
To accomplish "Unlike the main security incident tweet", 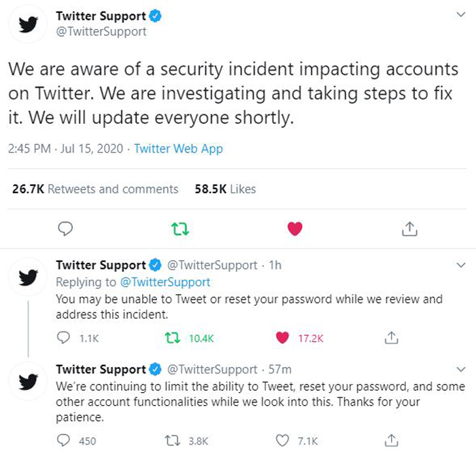I will (x=294, y=229).
